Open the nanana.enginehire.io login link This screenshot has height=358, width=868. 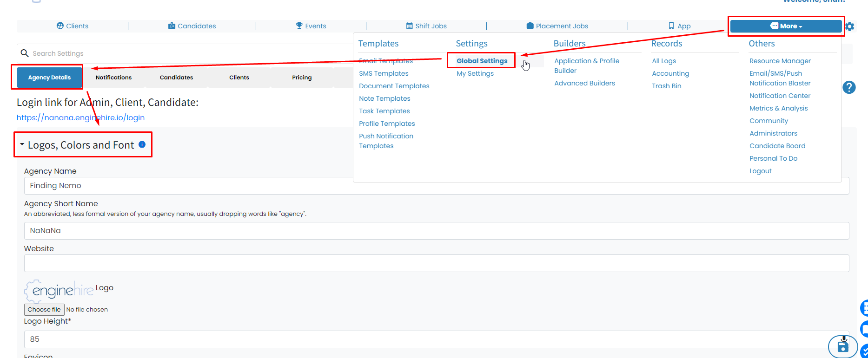coord(80,117)
